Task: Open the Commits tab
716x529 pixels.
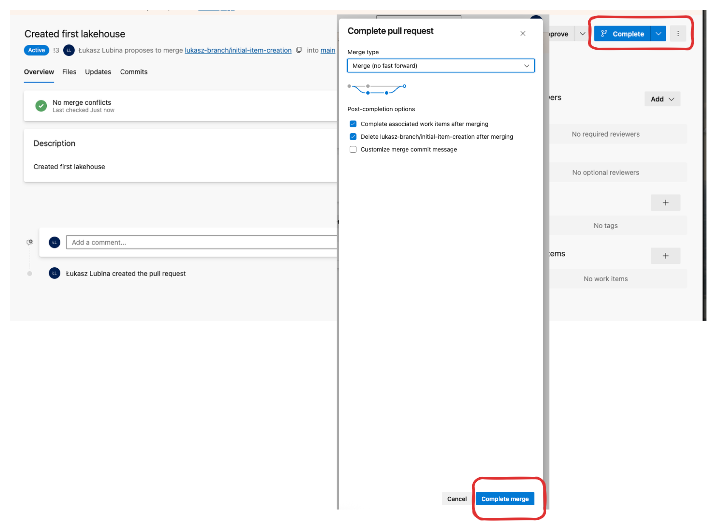Action: click(x=134, y=72)
